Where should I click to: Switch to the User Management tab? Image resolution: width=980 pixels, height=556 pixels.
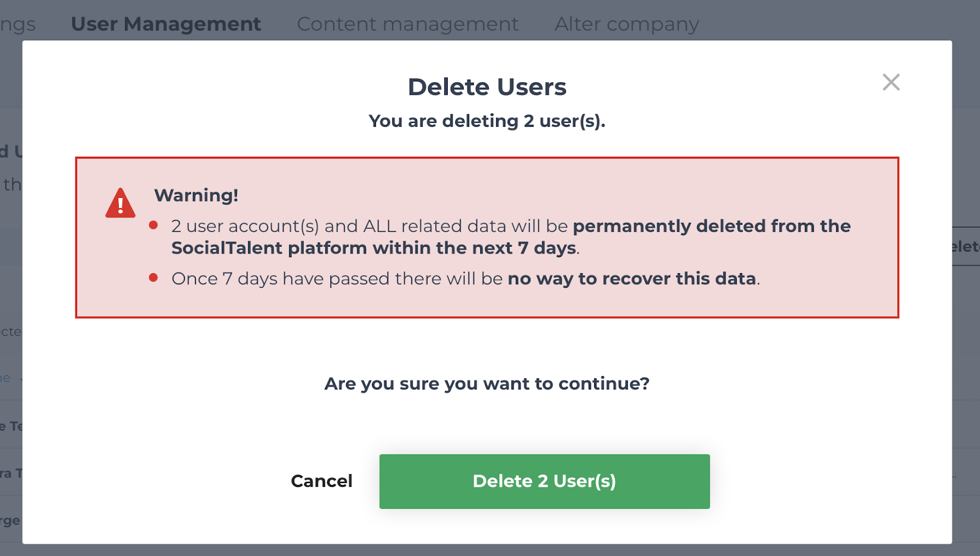coord(166,24)
